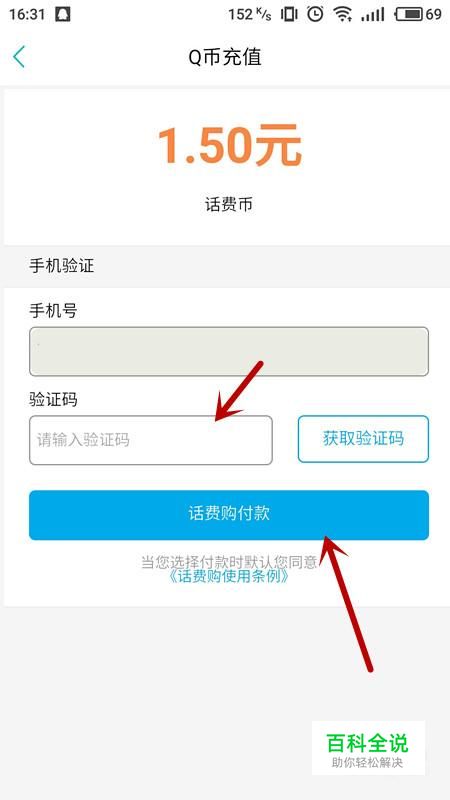The height and width of the screenshot is (800, 450).
Task: Tap the 手机验证 section header
Action: coord(62,266)
